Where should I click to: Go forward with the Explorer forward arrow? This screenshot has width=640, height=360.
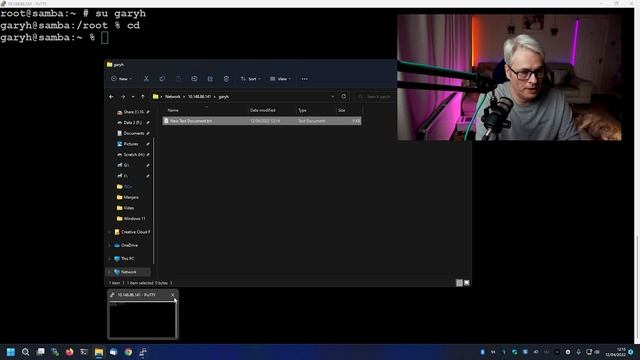123,97
